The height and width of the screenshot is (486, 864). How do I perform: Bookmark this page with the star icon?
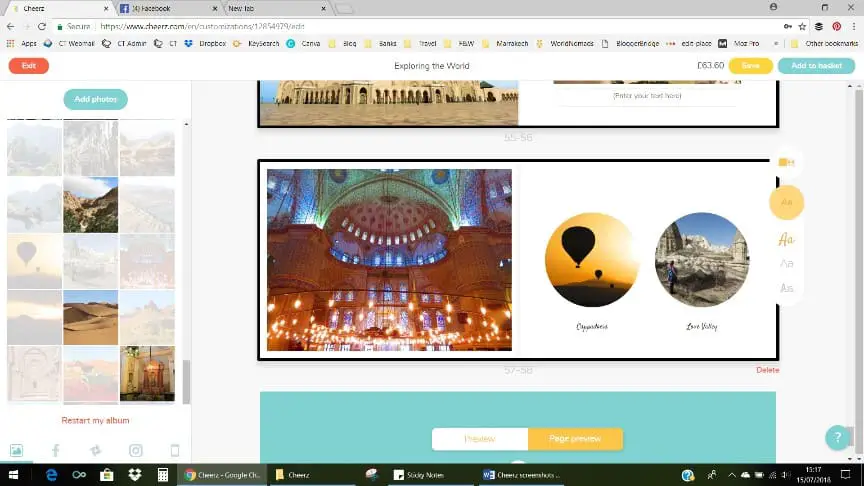coord(802,26)
